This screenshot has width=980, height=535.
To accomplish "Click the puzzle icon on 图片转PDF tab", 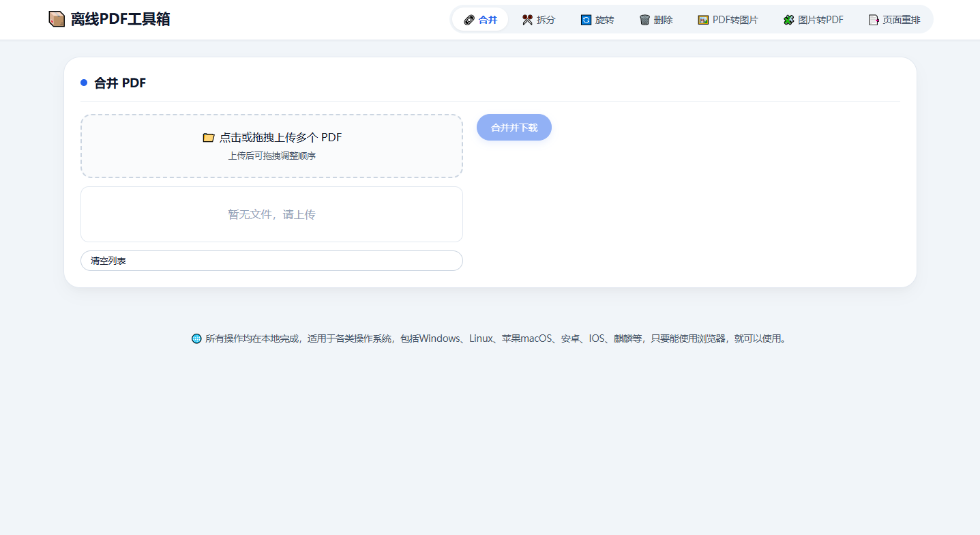I will (789, 20).
